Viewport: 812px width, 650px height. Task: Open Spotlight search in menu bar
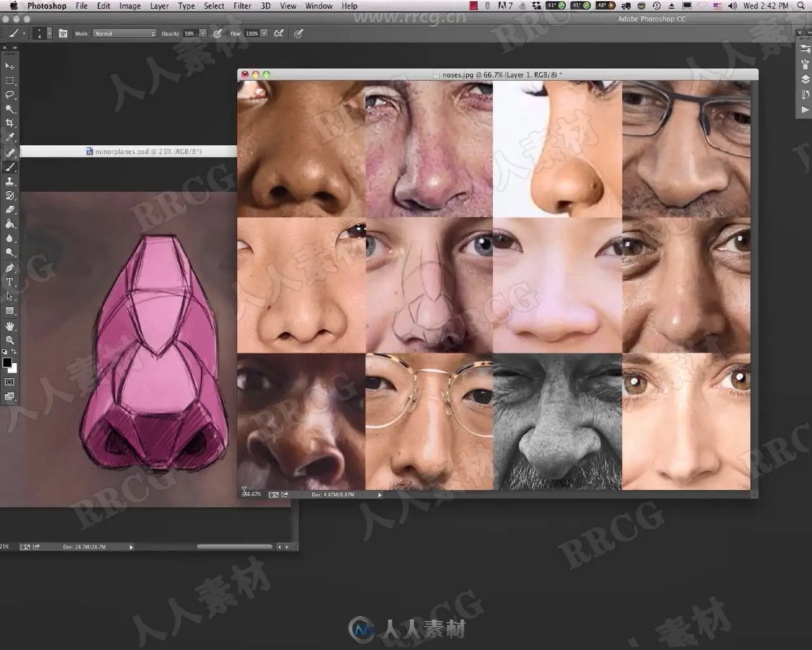tap(801, 6)
